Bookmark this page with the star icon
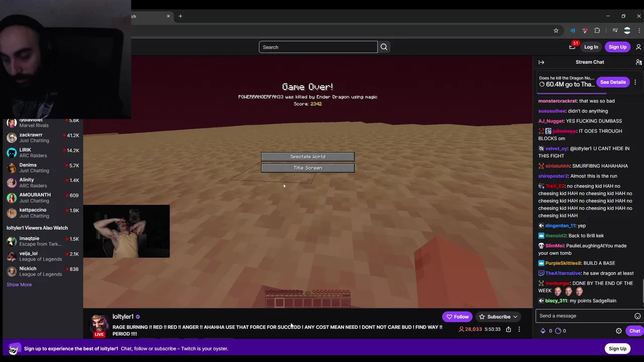This screenshot has width=644, height=362. [x=556, y=31]
